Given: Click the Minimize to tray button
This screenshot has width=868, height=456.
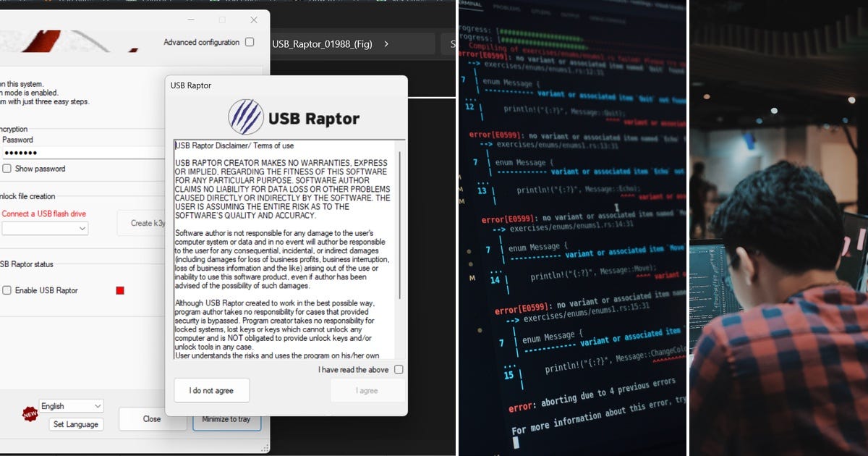Looking at the screenshot, I should click(226, 418).
